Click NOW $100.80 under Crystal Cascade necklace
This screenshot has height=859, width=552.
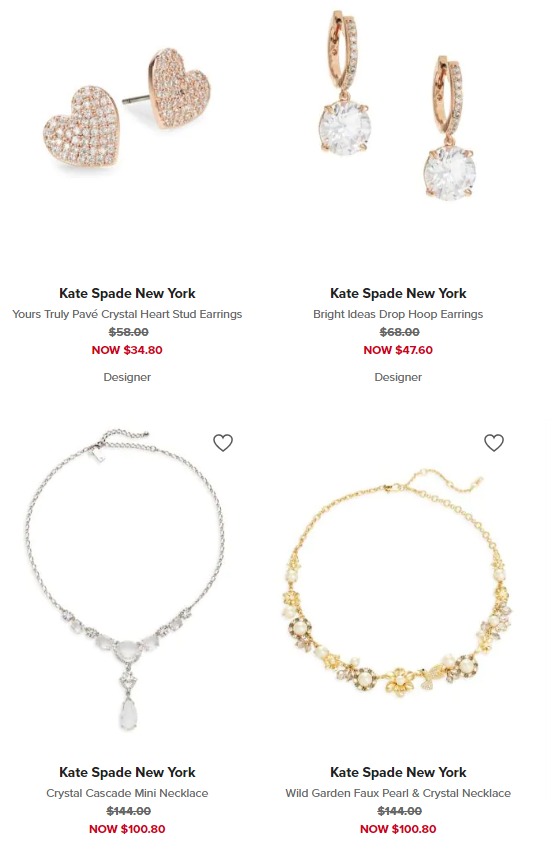click(x=127, y=829)
